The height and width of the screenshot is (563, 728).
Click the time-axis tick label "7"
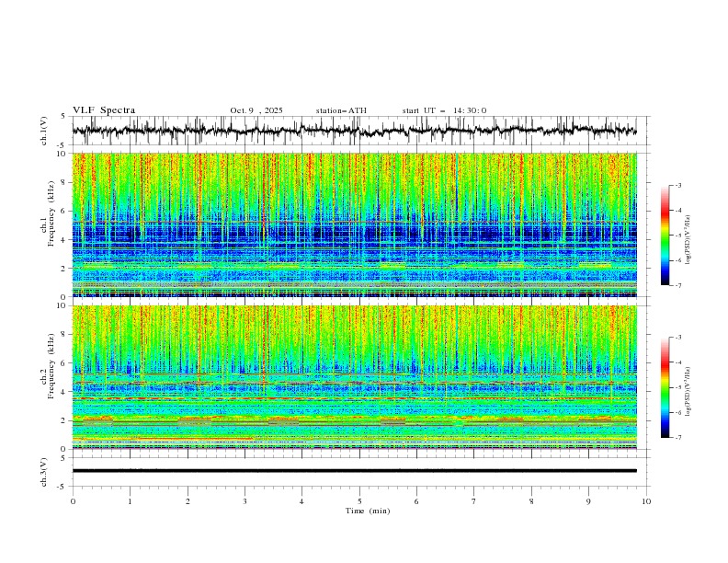[x=474, y=501]
